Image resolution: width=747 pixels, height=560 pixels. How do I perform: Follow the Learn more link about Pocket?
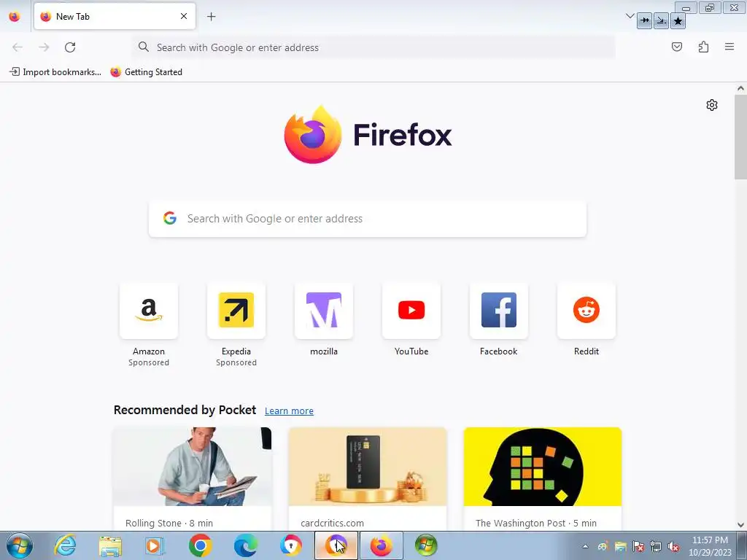[289, 411]
